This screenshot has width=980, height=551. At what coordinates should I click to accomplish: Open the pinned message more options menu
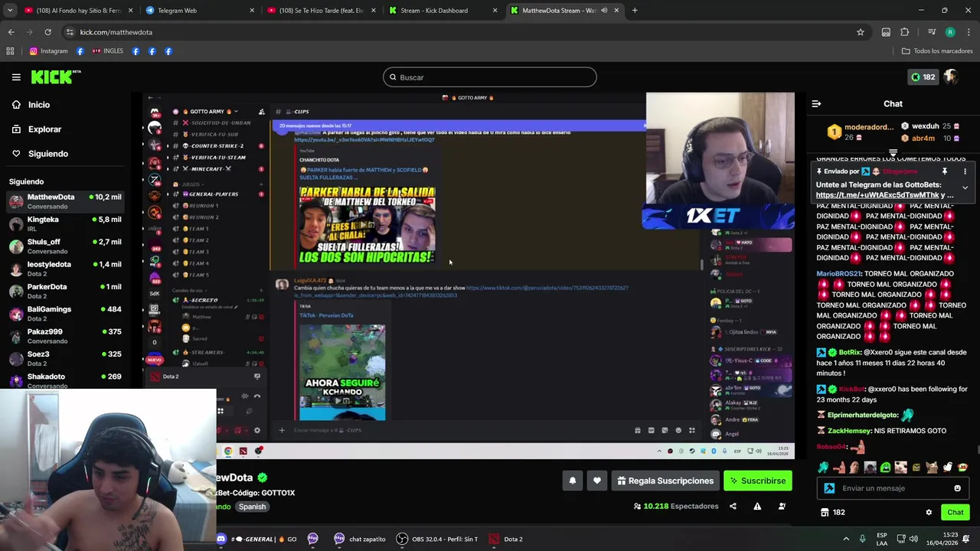965,171
